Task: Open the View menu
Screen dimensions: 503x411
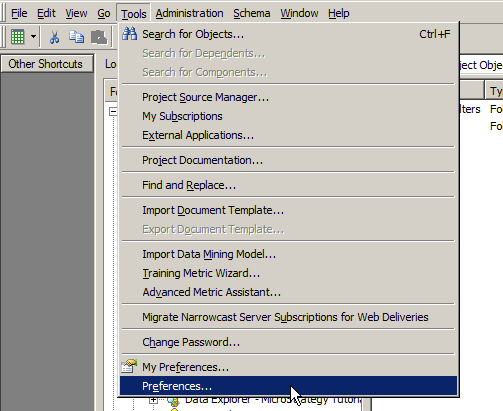Action: [76, 13]
